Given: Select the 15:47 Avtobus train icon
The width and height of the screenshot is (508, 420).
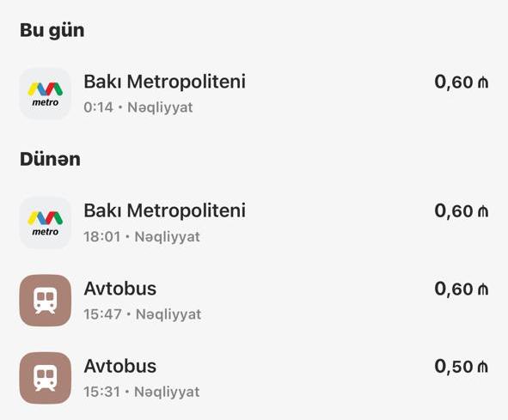Looking at the screenshot, I should [x=46, y=301].
